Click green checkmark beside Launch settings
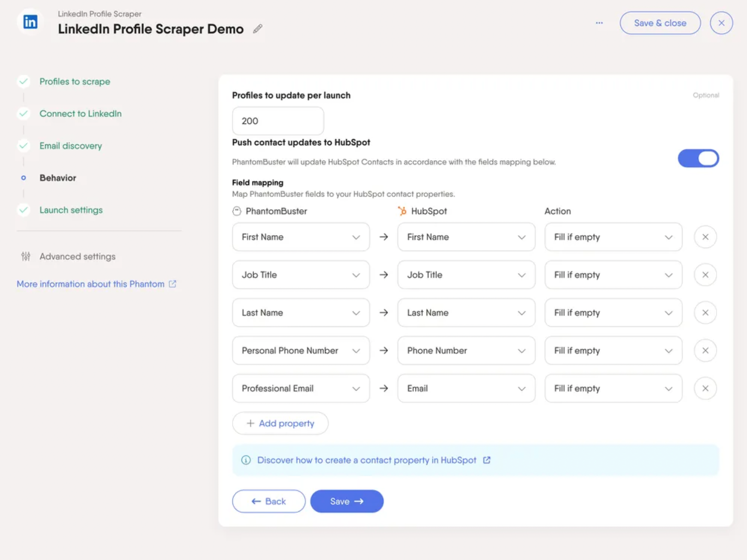 click(x=24, y=210)
